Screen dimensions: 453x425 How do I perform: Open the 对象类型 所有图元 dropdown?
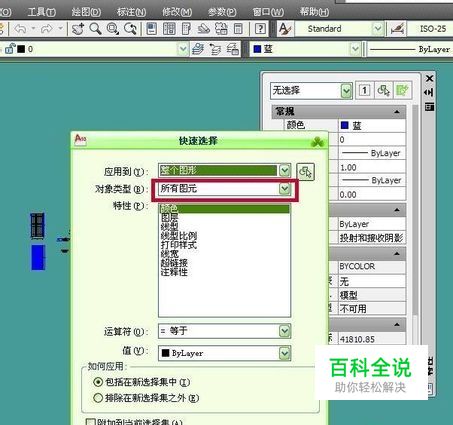[x=285, y=189]
